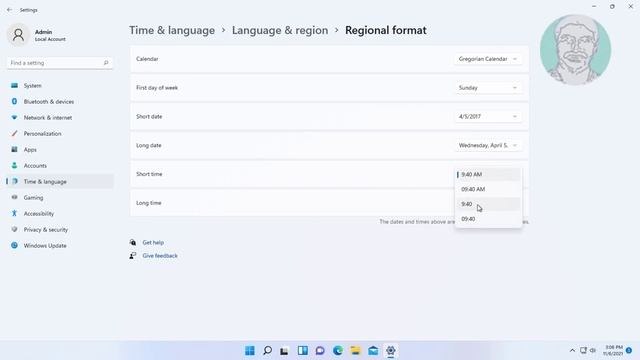Open the First day of week dropdown
The image size is (640, 360).
488,88
